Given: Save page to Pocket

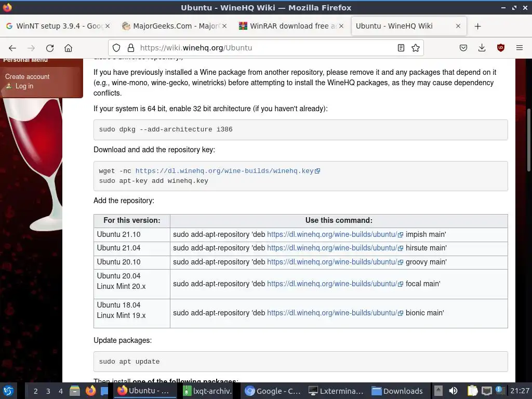Looking at the screenshot, I should (463, 48).
